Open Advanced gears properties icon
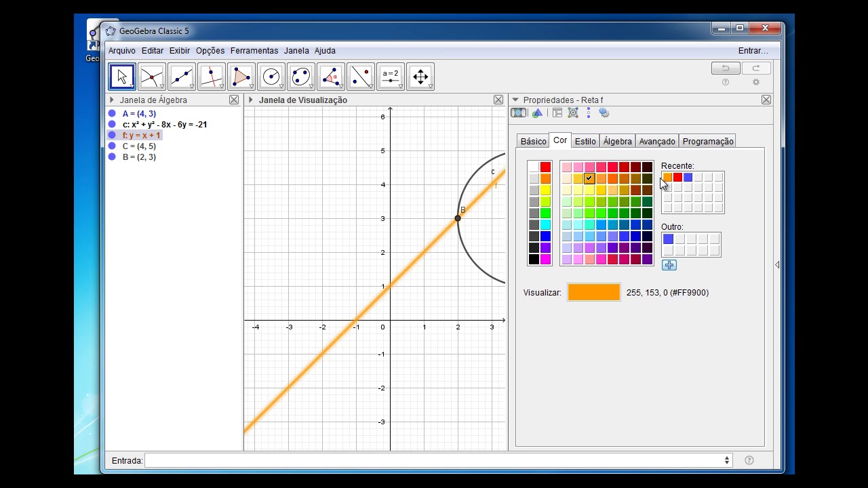 click(604, 113)
